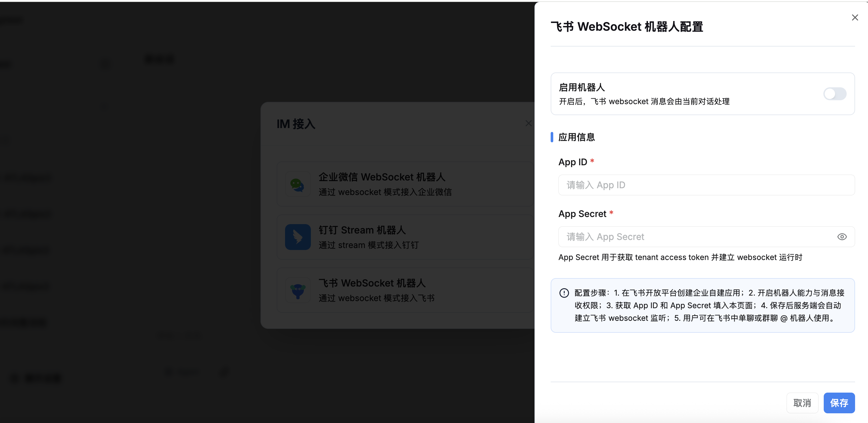Click the 开启后 websocket 消息 description text
Image resolution: width=868 pixels, height=423 pixels.
644,102
